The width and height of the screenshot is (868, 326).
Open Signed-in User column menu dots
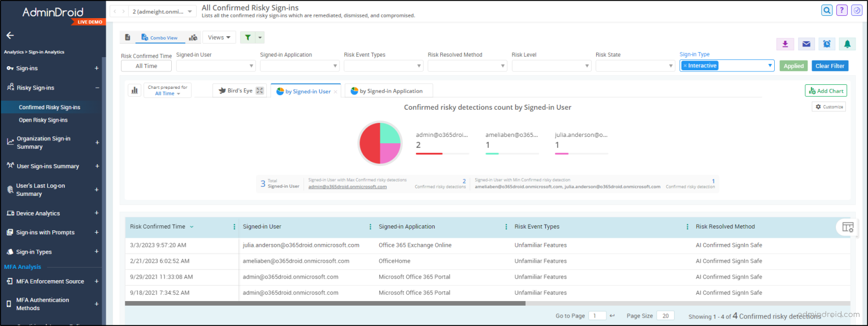click(371, 226)
